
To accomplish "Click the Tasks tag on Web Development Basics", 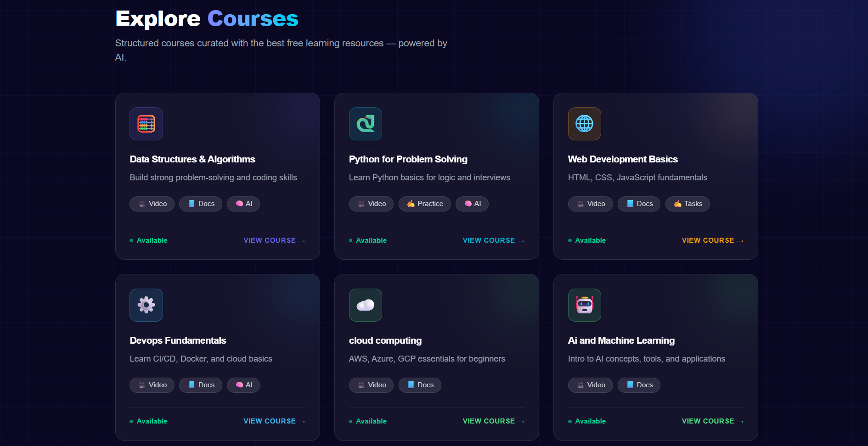I will point(688,204).
